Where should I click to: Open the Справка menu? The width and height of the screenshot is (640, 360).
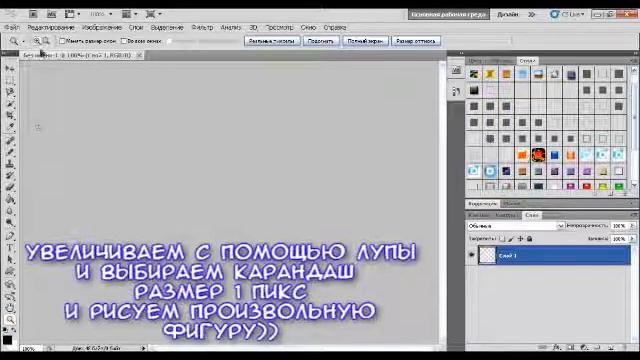point(335,27)
